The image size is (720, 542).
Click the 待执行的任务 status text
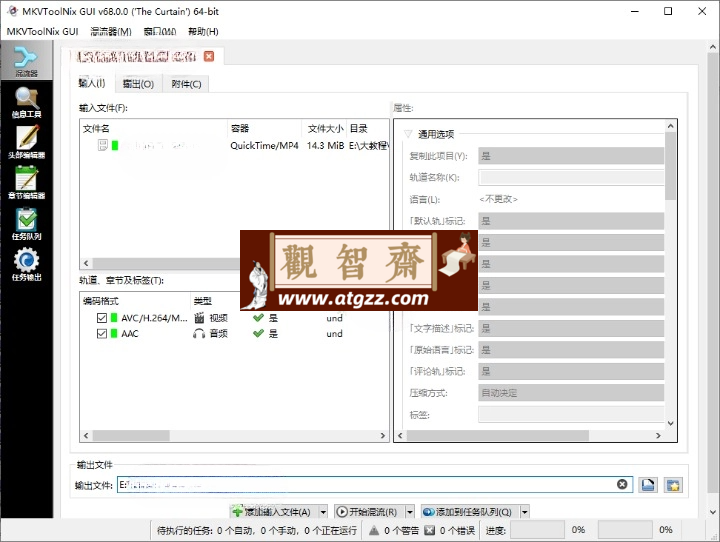pos(257,531)
